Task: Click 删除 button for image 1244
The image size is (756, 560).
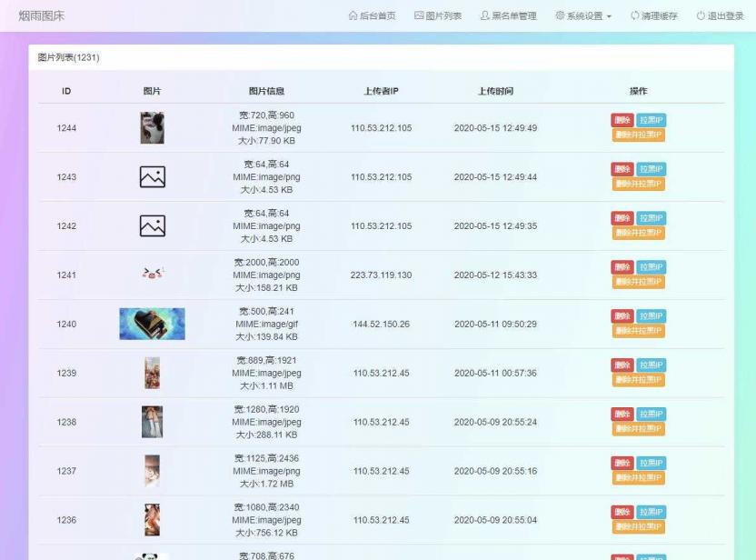Action: click(x=623, y=118)
